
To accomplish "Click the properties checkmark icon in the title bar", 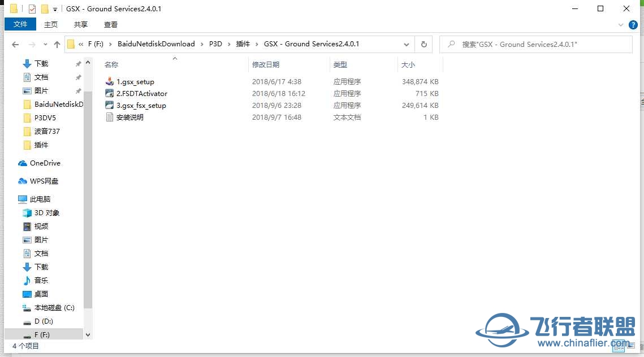I will pos(32,8).
